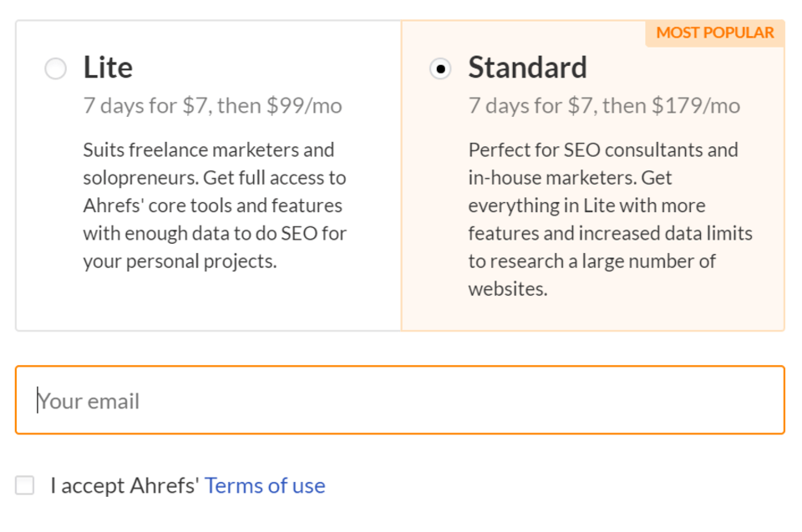Open the Terms of use link

tap(265, 485)
